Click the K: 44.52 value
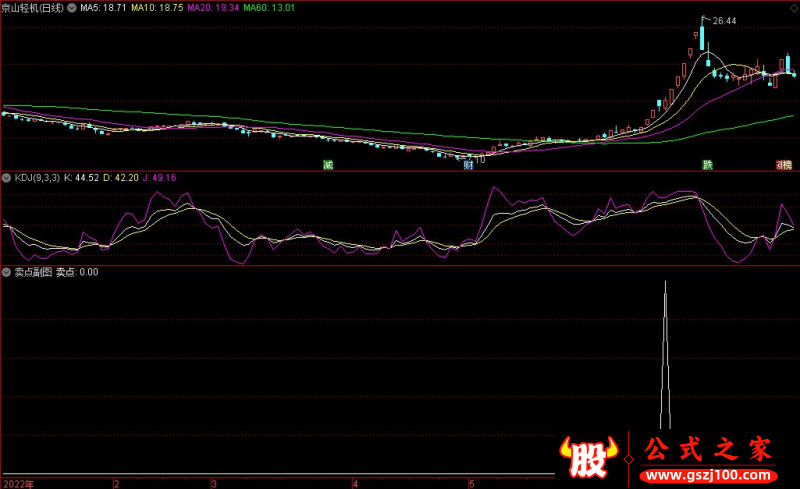800x489 pixels. (x=82, y=178)
